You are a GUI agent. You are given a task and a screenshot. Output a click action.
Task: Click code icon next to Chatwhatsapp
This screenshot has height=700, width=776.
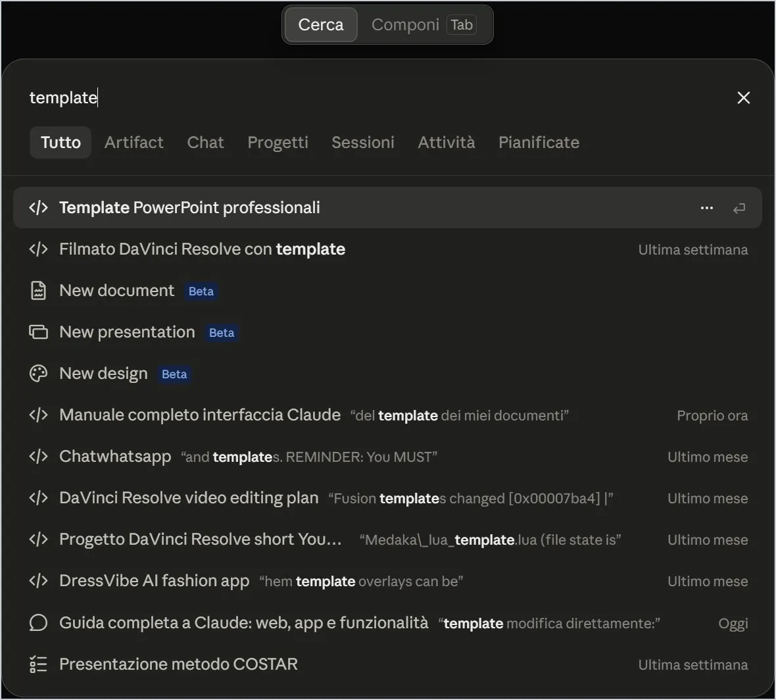click(38, 456)
